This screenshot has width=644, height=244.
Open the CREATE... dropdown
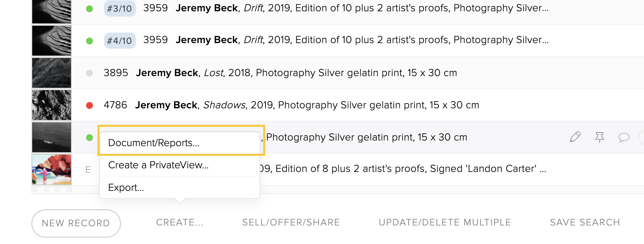pyautogui.click(x=180, y=222)
